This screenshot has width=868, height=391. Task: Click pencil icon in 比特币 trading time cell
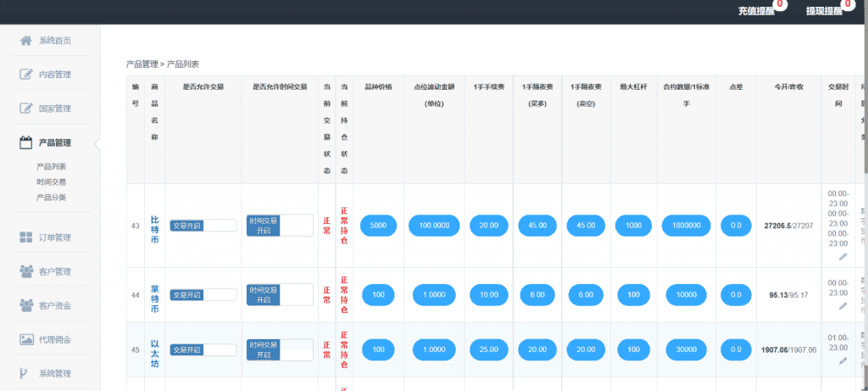click(843, 256)
